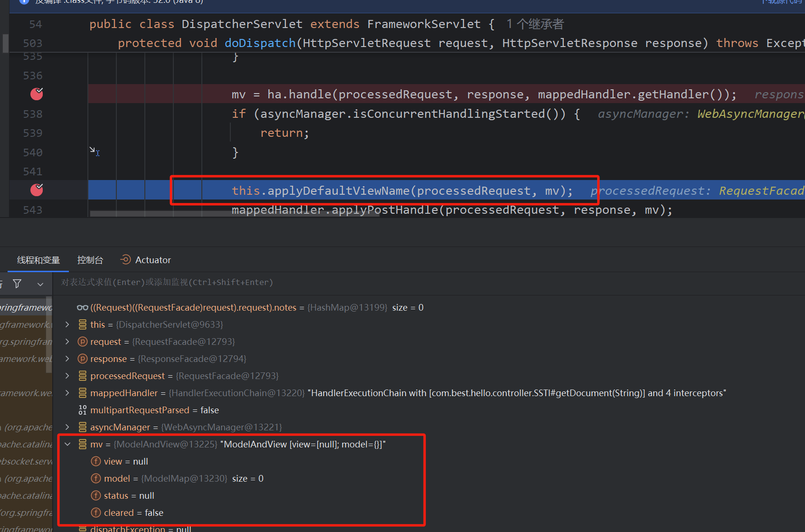Click the 'processedRequest: RequestFacad' inline debug value
The width and height of the screenshot is (805, 532).
[698, 191]
